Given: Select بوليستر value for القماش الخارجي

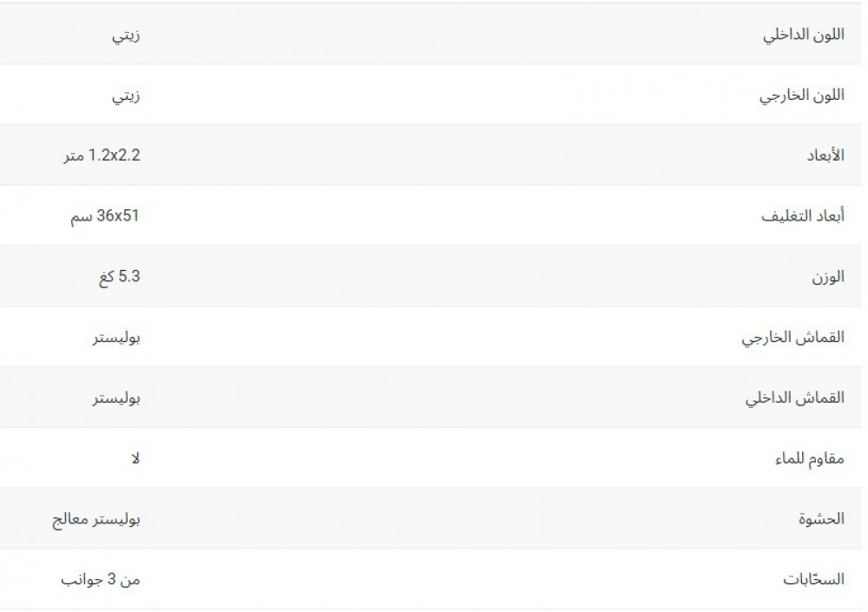Looking at the screenshot, I should (x=116, y=339).
